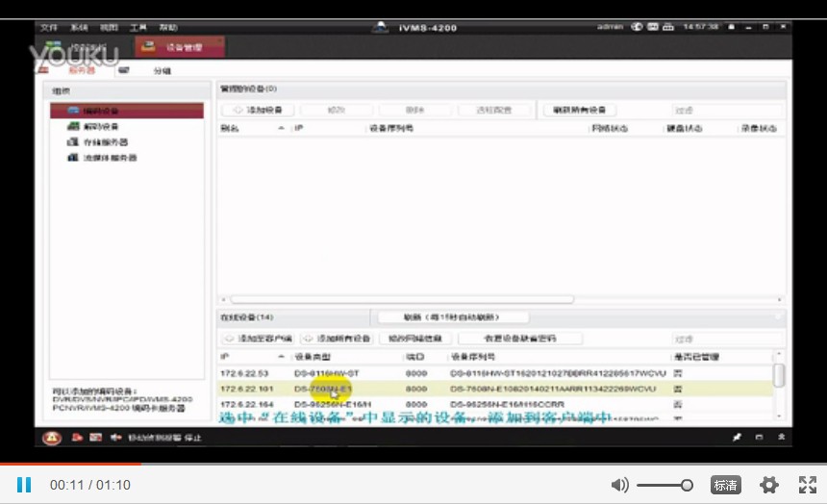Open the 视图 menu
827x504 pixels.
click(x=110, y=28)
